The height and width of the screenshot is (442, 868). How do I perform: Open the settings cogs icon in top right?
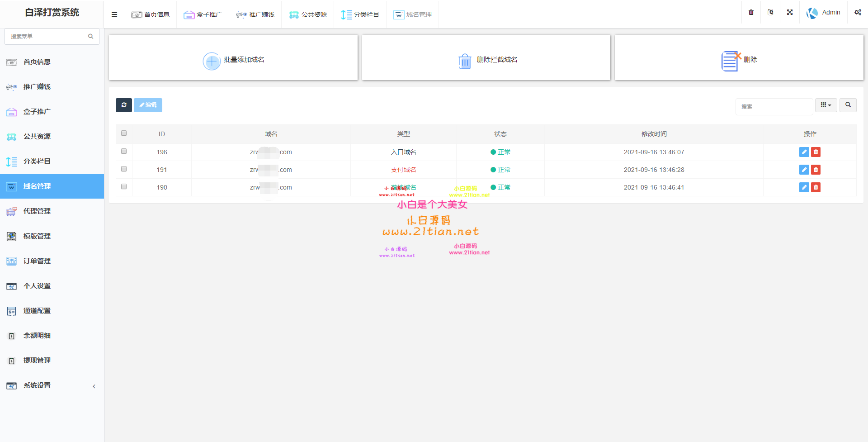click(x=858, y=12)
